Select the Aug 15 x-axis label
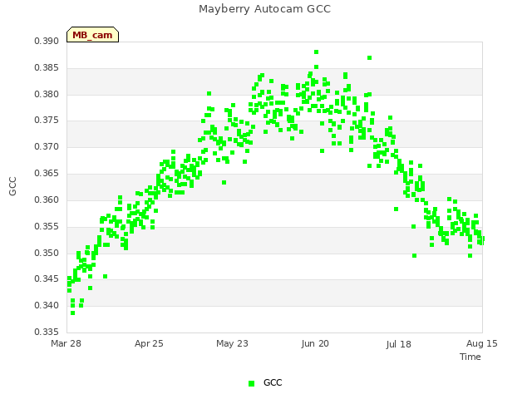This screenshot has height=399, width=532. tap(482, 343)
